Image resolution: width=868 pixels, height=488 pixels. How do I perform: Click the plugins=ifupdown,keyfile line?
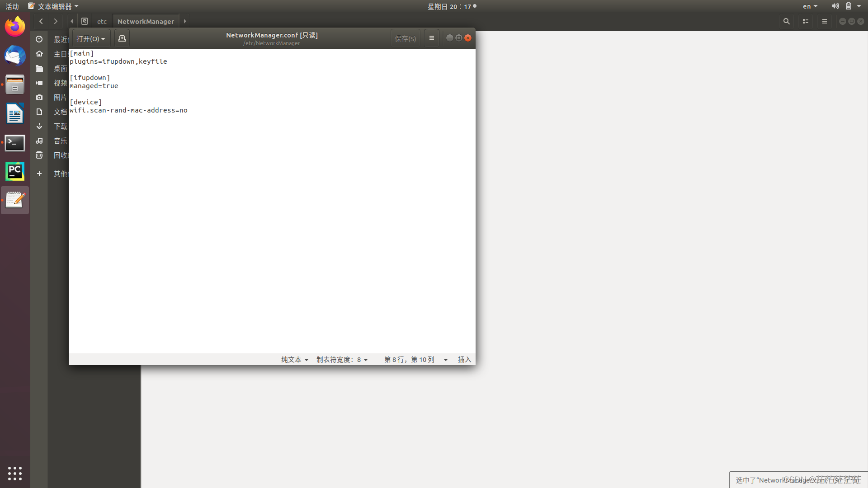[118, 61]
